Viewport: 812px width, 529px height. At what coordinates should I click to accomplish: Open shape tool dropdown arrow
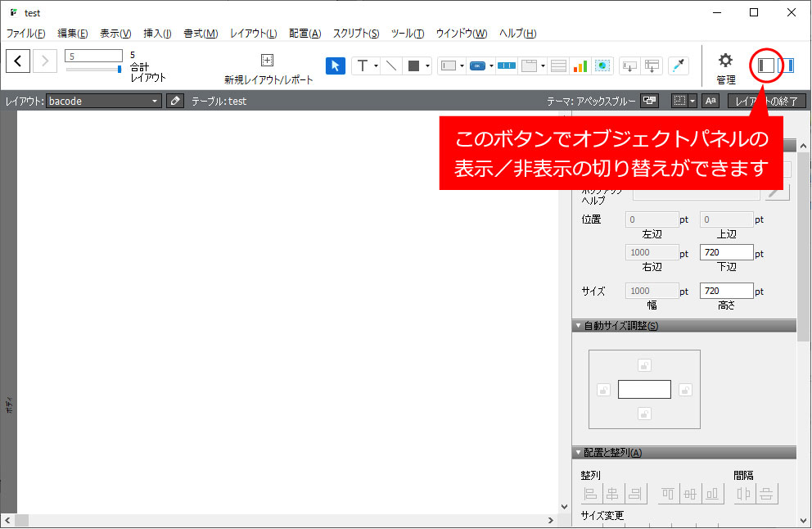point(427,66)
